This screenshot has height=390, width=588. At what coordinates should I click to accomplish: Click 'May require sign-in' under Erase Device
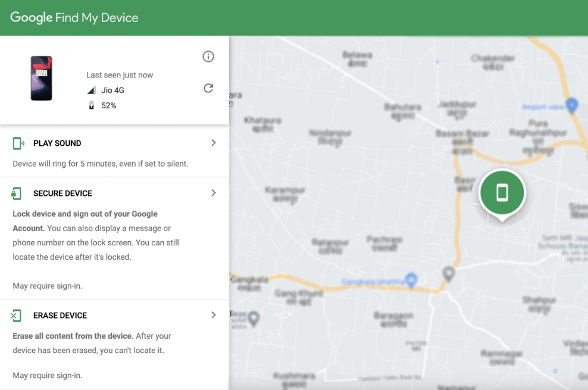(47, 376)
